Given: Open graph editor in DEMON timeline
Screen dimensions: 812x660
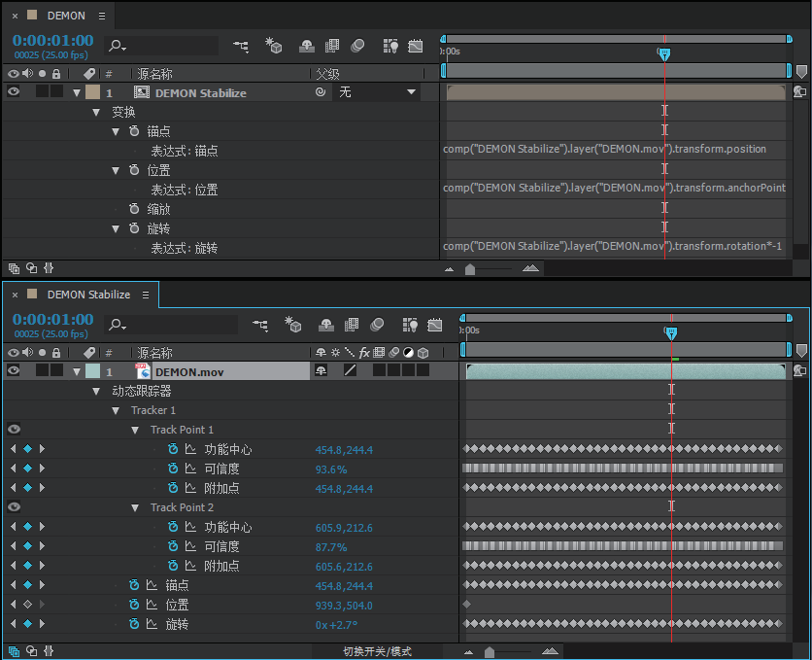Looking at the screenshot, I should 416,46.
